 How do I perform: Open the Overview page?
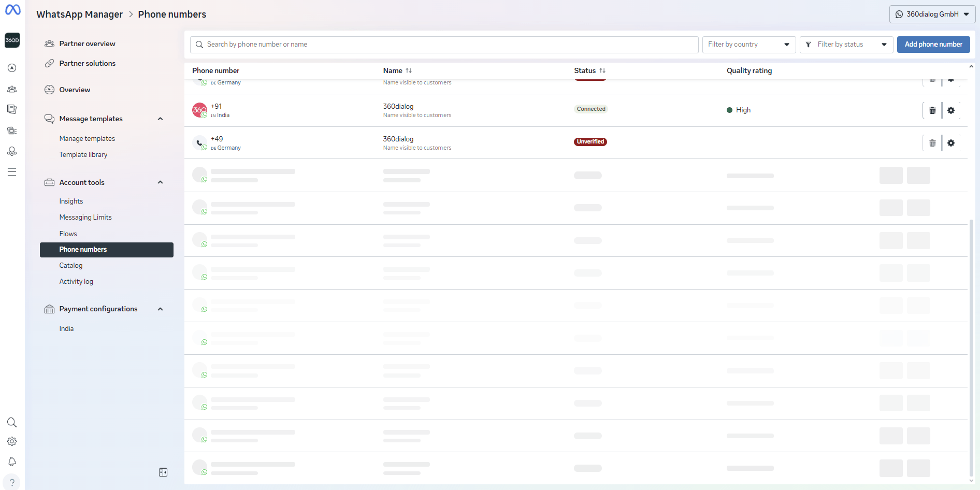tap(75, 90)
